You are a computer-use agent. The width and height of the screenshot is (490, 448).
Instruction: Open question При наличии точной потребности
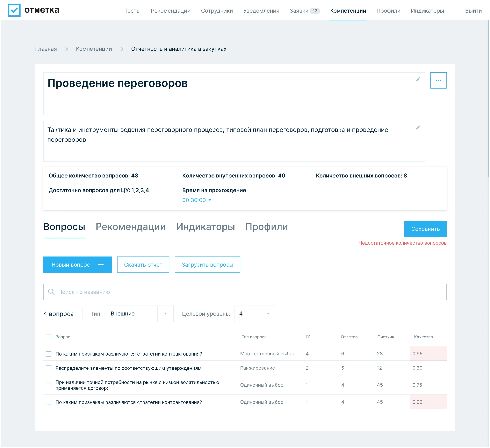click(137, 385)
